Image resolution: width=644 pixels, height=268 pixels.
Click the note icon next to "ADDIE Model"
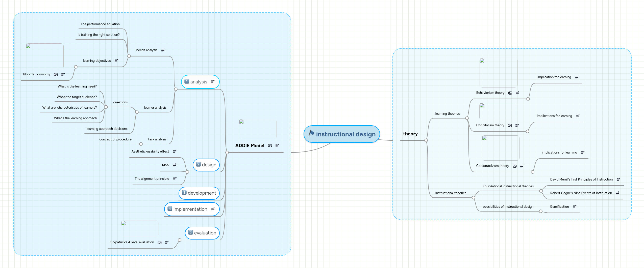[277, 146]
